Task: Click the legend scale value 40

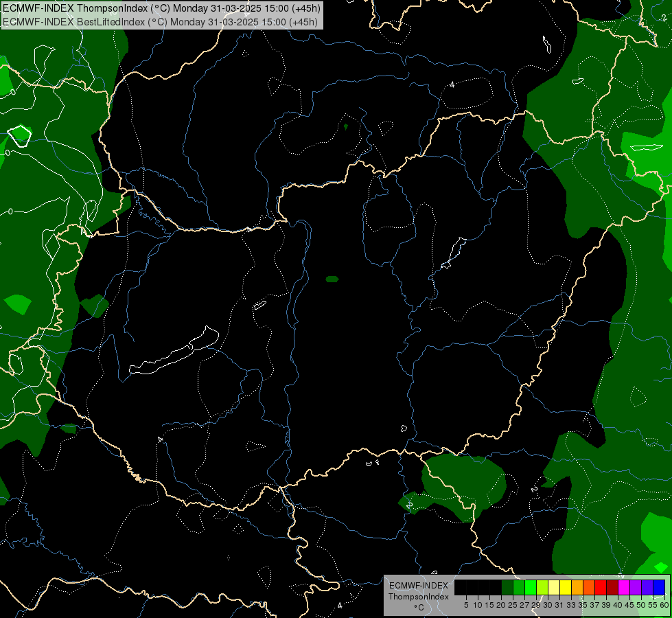Action: click(618, 605)
